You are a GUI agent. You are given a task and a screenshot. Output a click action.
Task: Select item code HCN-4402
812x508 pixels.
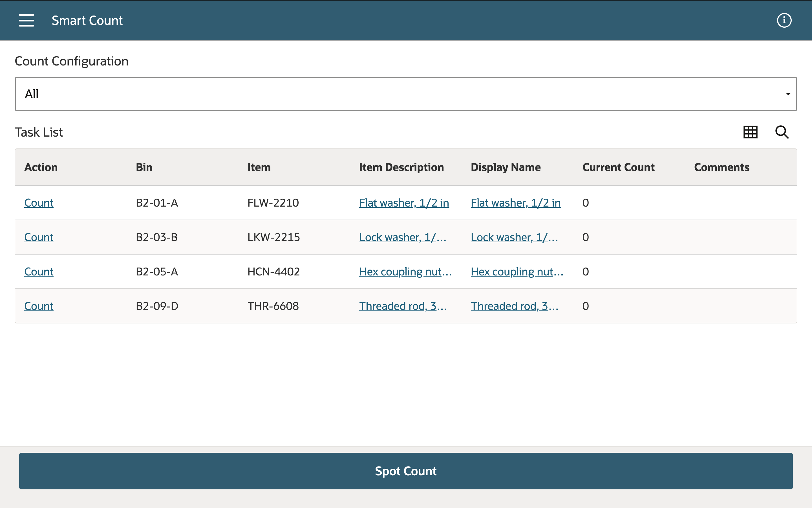point(274,271)
